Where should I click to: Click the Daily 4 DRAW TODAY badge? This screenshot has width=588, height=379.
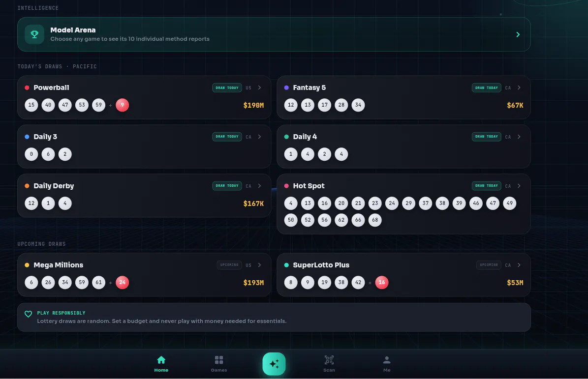click(486, 137)
